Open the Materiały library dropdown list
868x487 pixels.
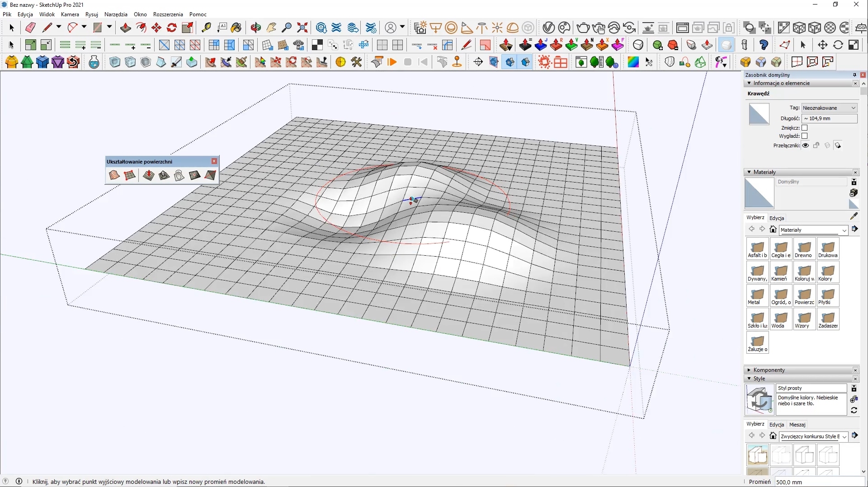coord(813,230)
